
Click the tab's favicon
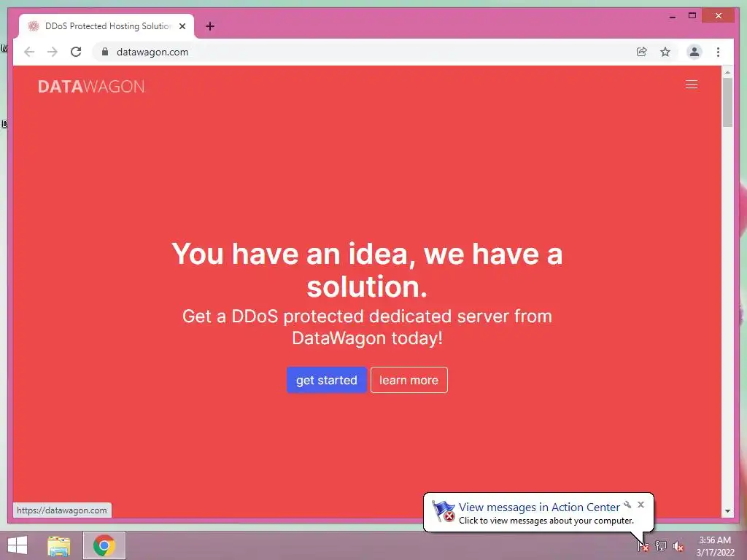tap(34, 26)
